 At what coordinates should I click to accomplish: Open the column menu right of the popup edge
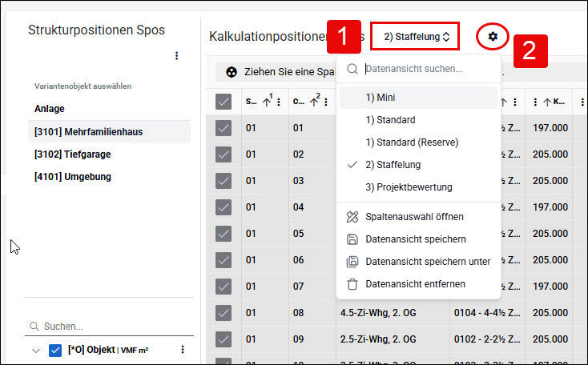[515, 102]
